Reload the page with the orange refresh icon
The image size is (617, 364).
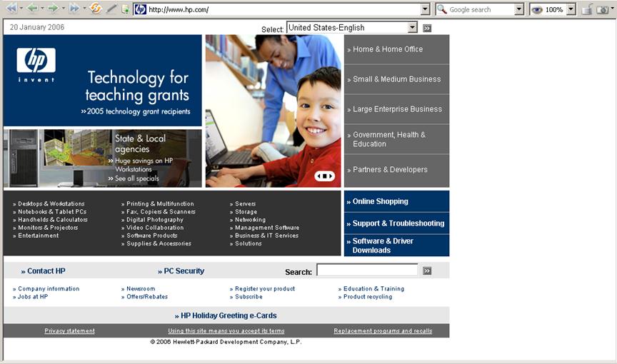96,9
